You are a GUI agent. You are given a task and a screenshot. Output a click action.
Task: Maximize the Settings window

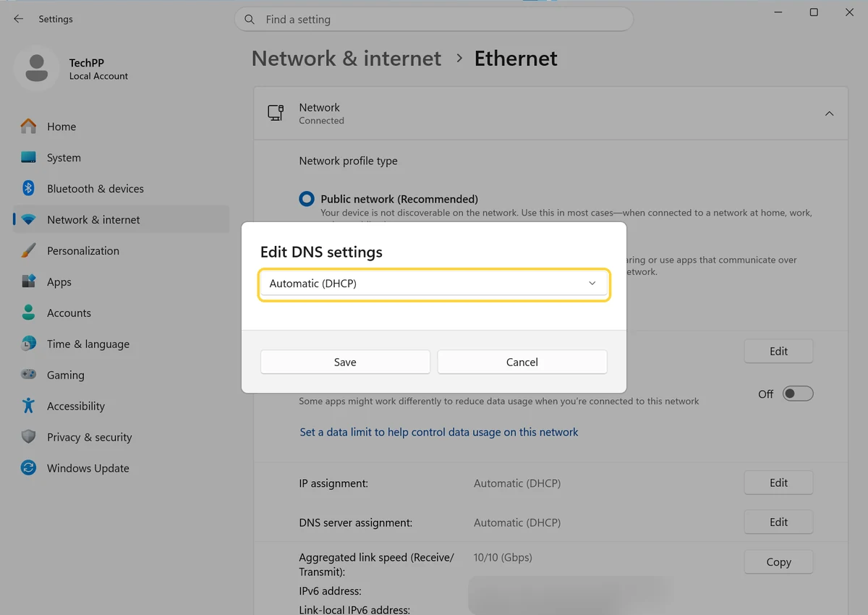click(814, 12)
